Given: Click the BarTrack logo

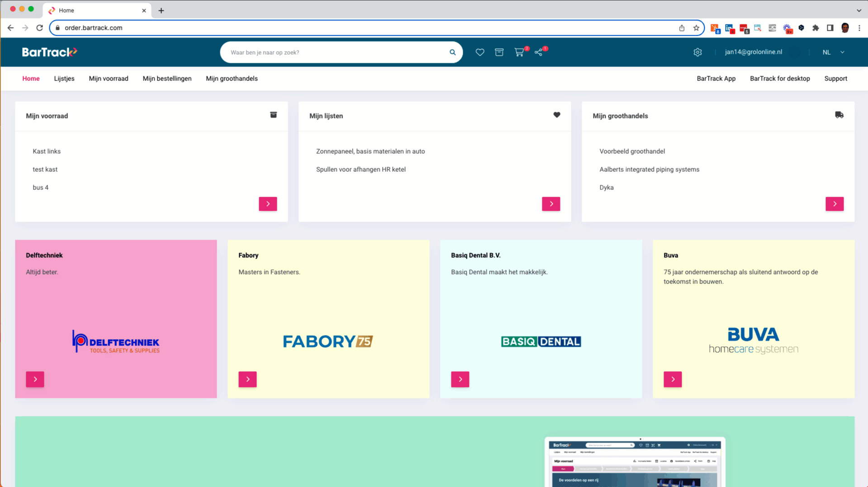Looking at the screenshot, I should tap(50, 52).
